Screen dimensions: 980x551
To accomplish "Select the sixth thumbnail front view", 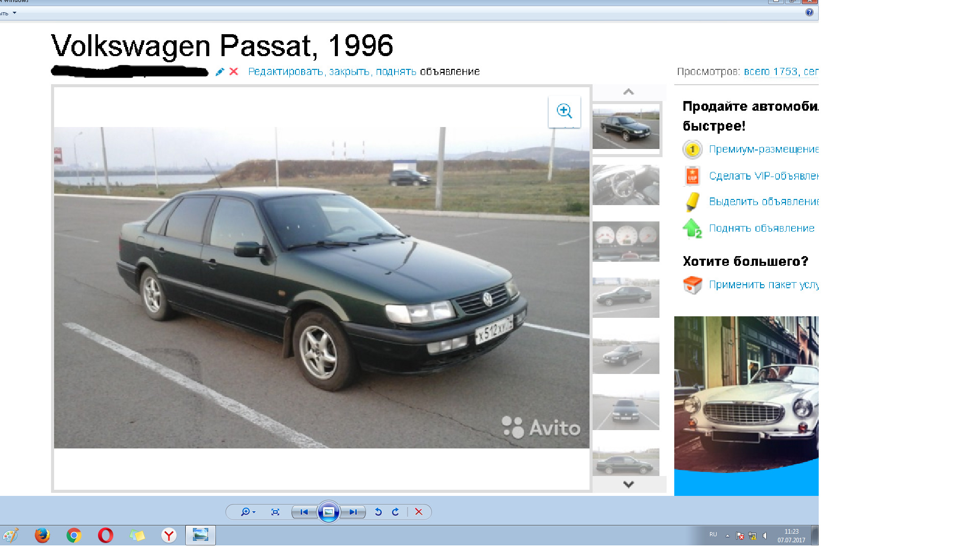I will coord(626,410).
